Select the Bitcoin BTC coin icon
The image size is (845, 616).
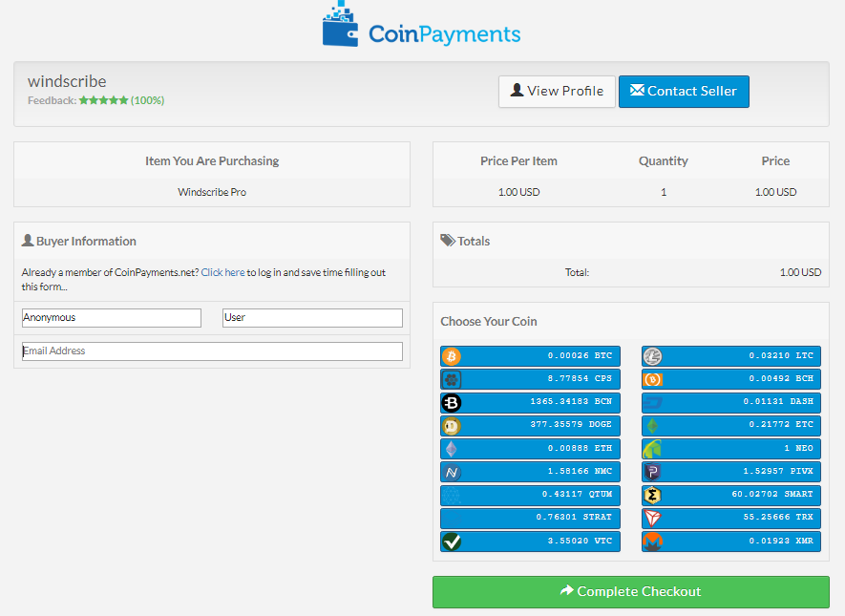452,356
